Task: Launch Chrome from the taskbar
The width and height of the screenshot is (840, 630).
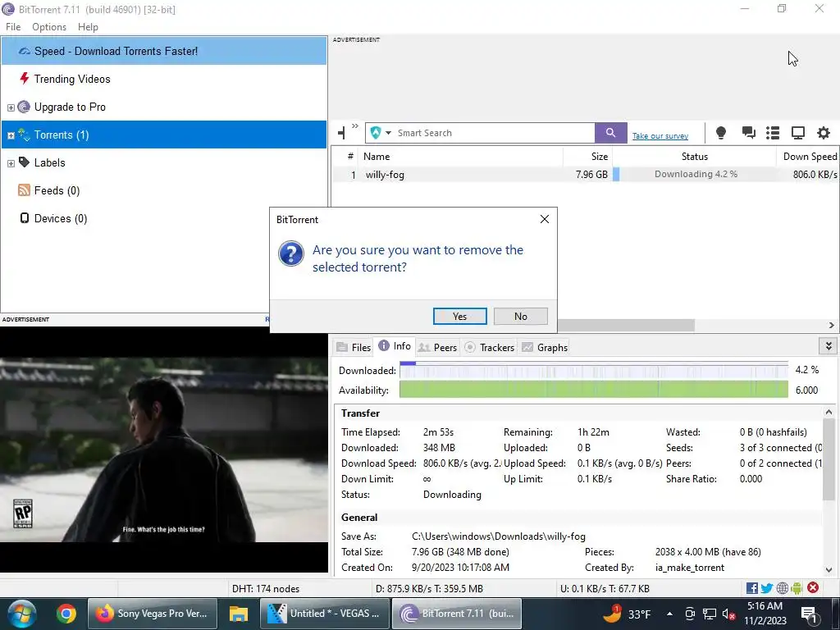Action: pyautogui.click(x=66, y=614)
